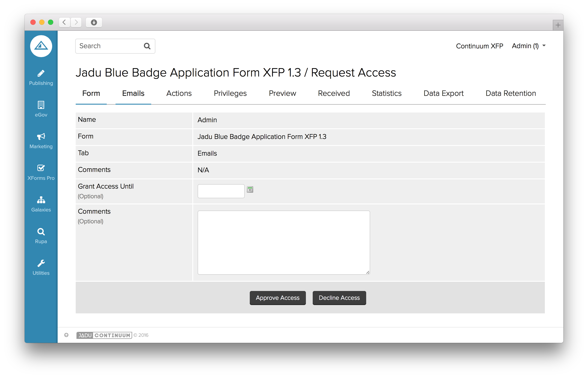Select the Marketing megaphone icon
Image resolution: width=588 pixels, height=378 pixels.
[x=41, y=137]
